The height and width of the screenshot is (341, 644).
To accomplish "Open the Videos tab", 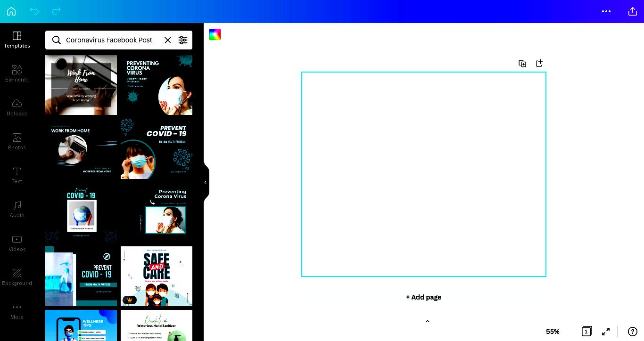I will pos(17,244).
